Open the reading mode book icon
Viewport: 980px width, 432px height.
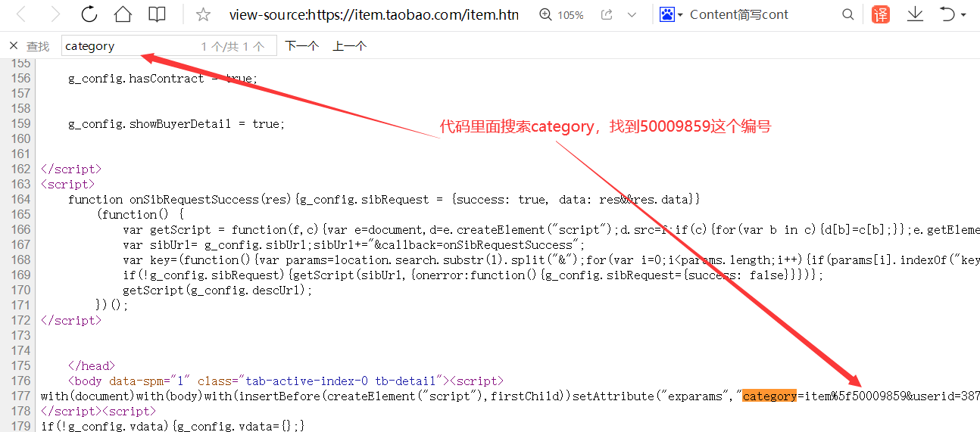pos(157,14)
